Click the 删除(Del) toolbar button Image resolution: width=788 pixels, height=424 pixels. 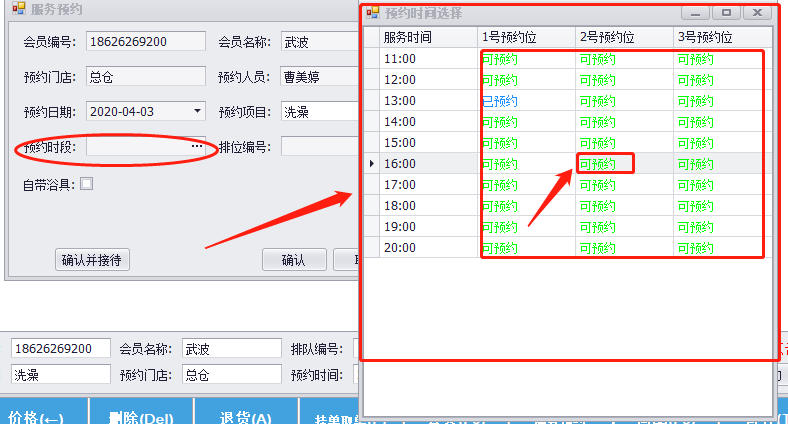coord(141,412)
